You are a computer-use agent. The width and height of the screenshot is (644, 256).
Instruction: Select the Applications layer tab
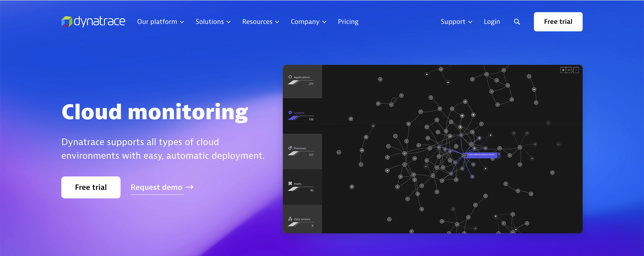pyautogui.click(x=302, y=81)
